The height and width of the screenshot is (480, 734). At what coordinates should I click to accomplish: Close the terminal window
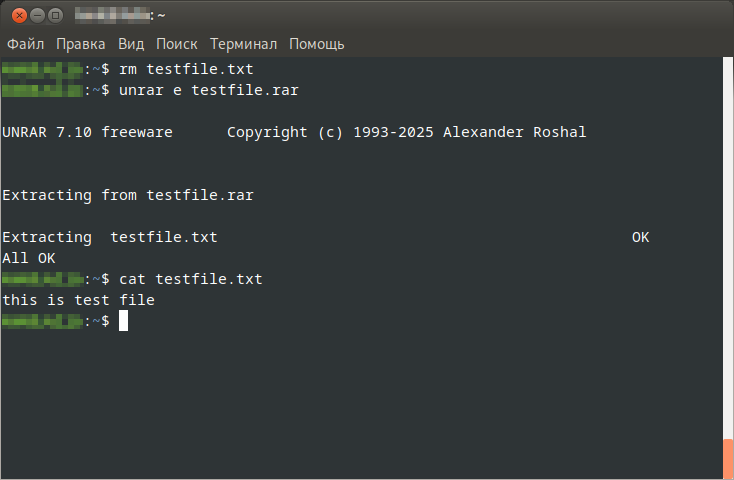(x=17, y=15)
